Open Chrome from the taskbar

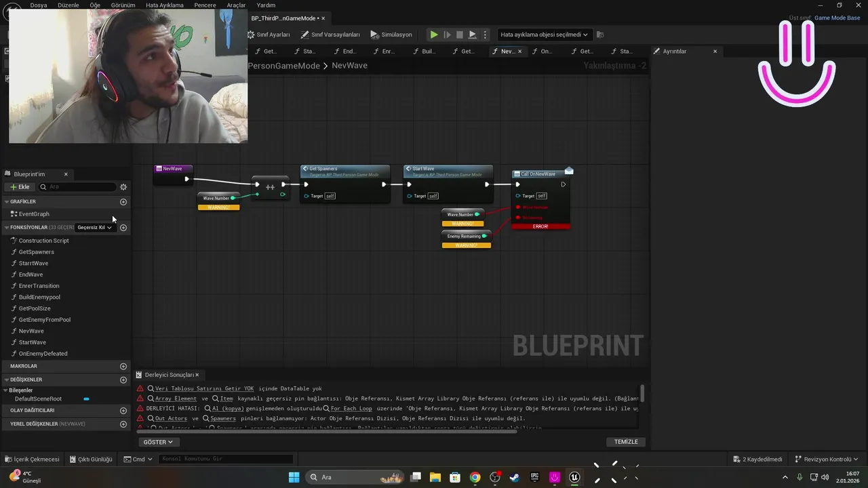coord(475,477)
